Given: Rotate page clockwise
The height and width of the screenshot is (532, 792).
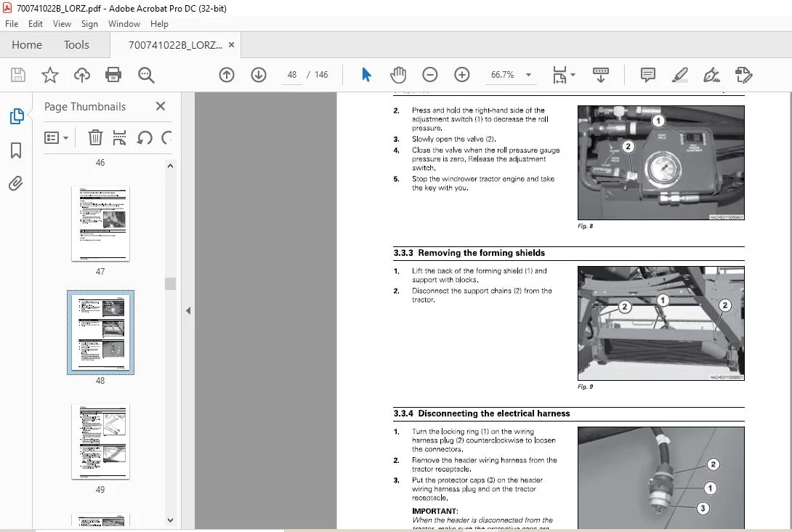Looking at the screenshot, I should pyautogui.click(x=166, y=137).
